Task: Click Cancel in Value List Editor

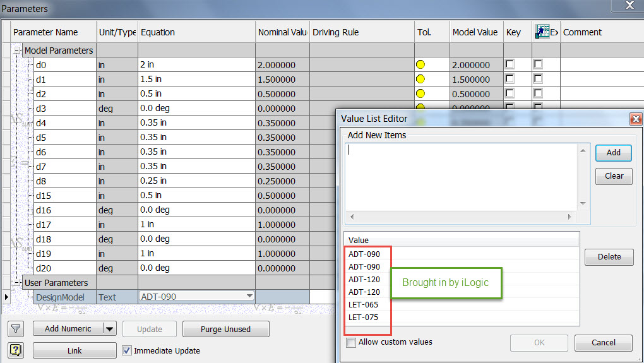Action: (x=604, y=343)
